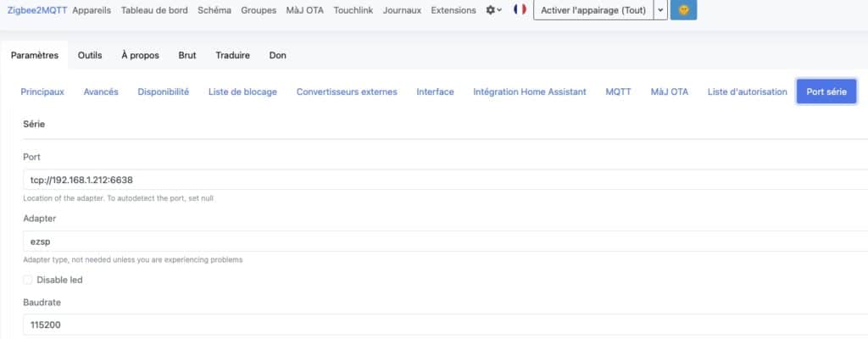Open Convertisseurs externes section
868x339 pixels.
[347, 92]
